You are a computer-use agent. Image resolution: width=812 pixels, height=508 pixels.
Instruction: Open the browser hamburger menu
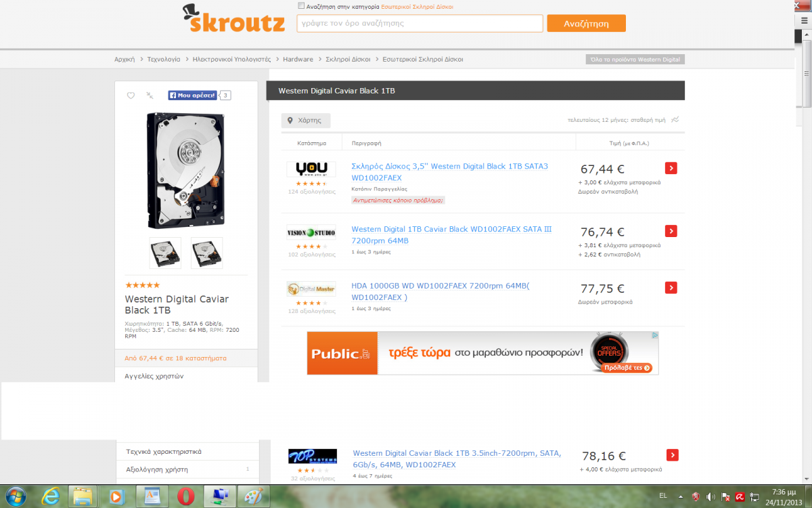pyautogui.click(x=805, y=21)
